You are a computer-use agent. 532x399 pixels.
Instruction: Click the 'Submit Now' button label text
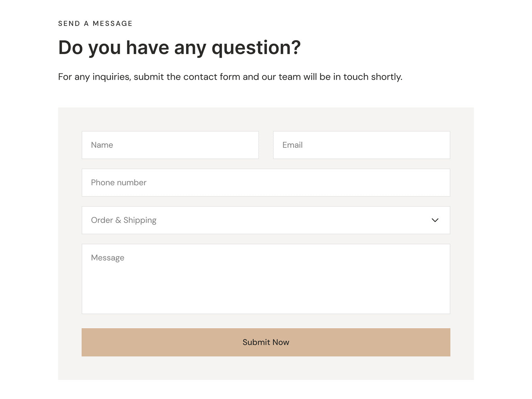coord(266,342)
